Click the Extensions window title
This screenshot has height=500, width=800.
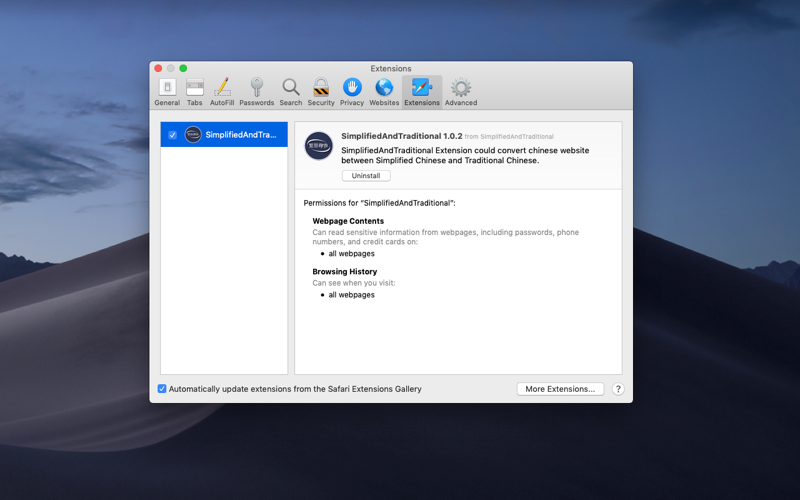[391, 68]
